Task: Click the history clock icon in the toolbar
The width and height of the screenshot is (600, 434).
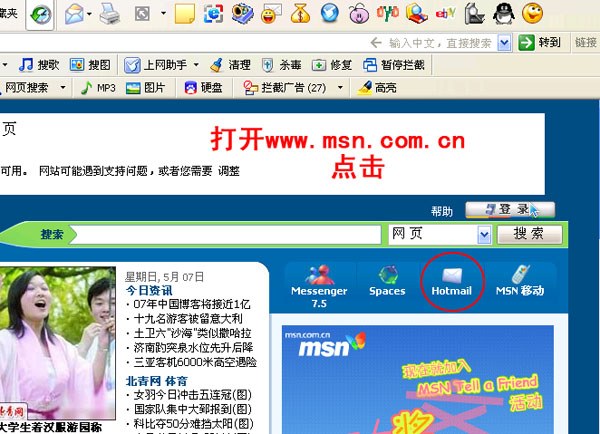Action: pos(41,15)
